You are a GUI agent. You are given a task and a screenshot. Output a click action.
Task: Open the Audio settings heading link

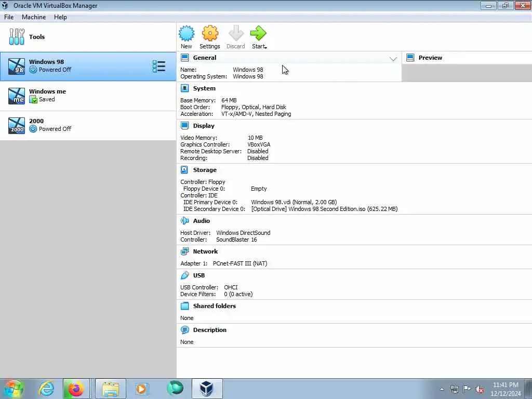[201, 221]
